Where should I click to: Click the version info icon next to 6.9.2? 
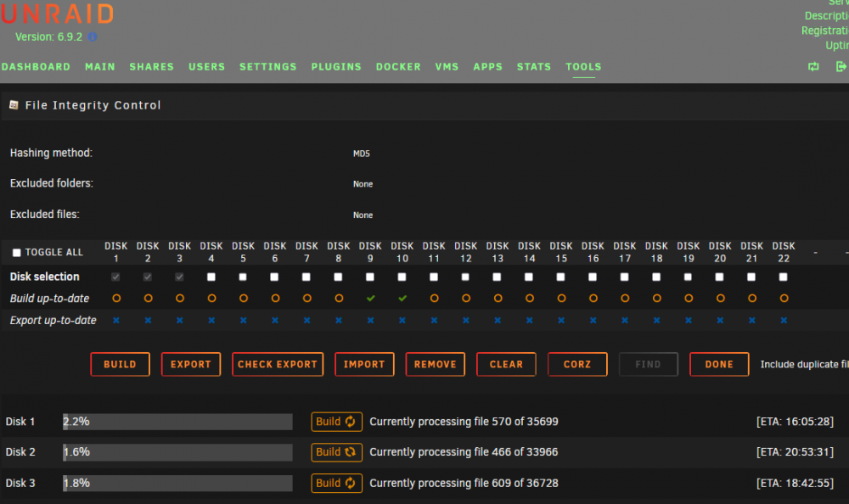(93, 36)
